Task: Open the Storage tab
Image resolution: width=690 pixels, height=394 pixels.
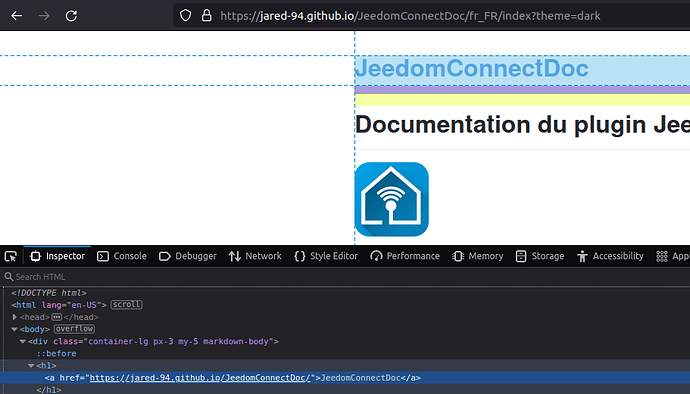Action: point(540,256)
